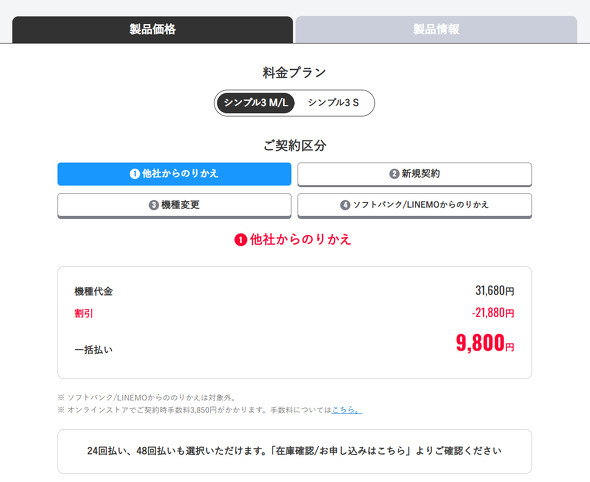This screenshot has width=590, height=482.
Task: Choose 新規契約 contract type
Action: click(x=414, y=174)
